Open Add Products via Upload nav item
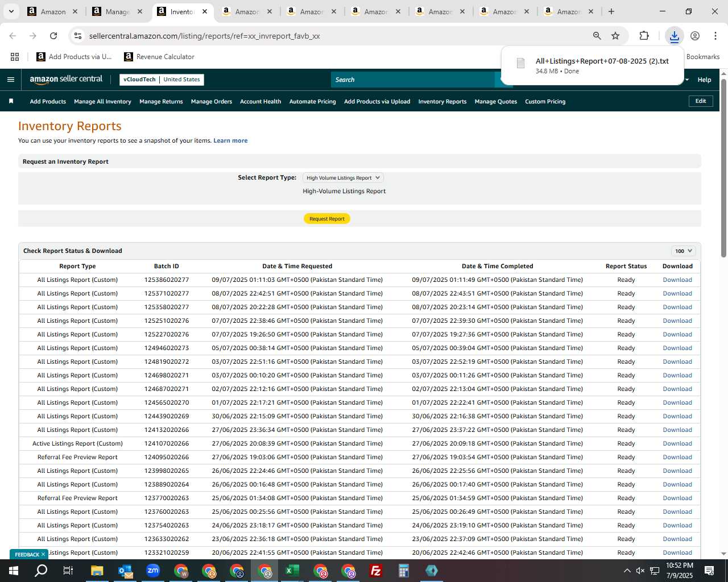 [377, 101]
